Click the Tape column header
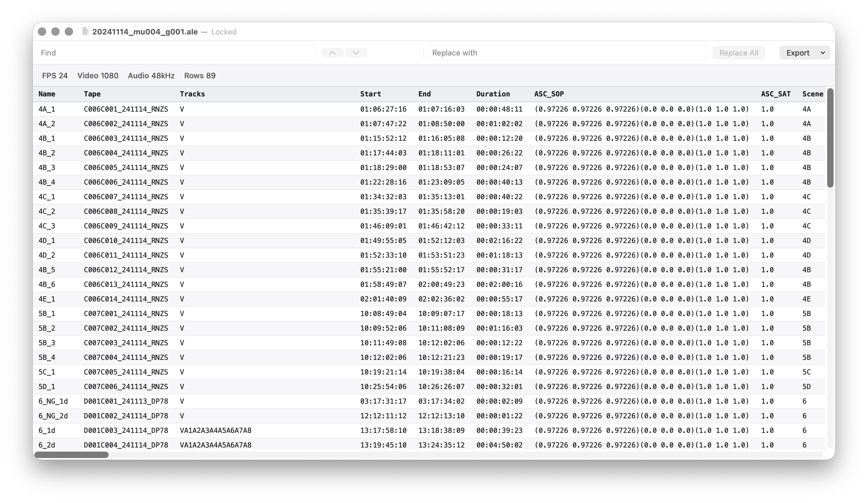Viewport: 868px width, 503px height. pyautogui.click(x=92, y=94)
